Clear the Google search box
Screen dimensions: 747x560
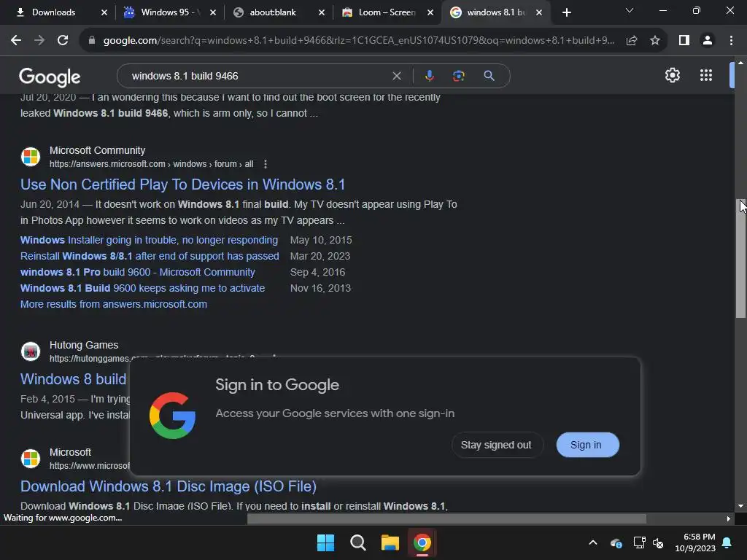tap(396, 76)
